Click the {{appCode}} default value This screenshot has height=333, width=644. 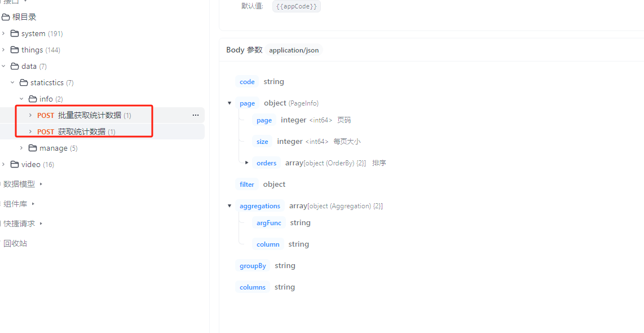click(297, 6)
